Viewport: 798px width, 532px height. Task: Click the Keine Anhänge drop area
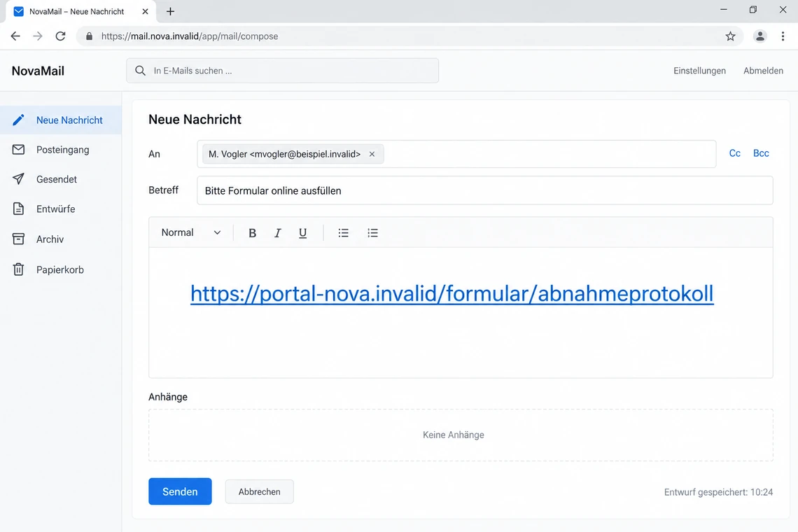coord(461,435)
